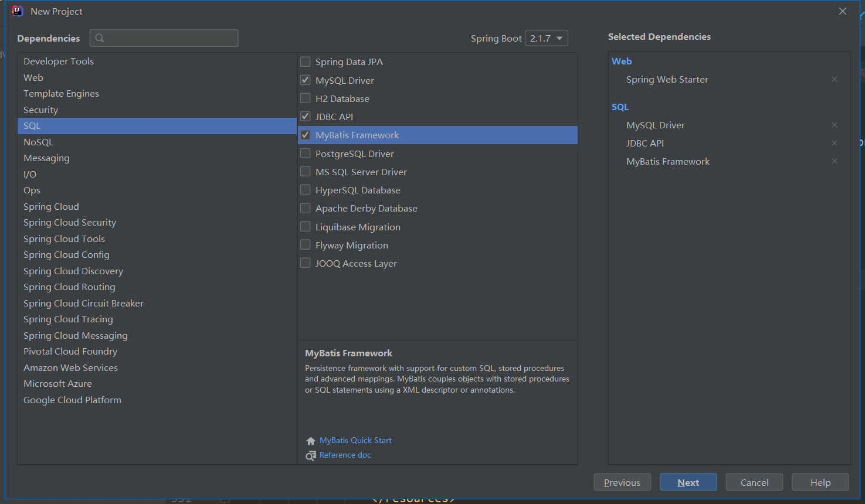Check the JOOQ Access Layer checkbox

(x=306, y=263)
